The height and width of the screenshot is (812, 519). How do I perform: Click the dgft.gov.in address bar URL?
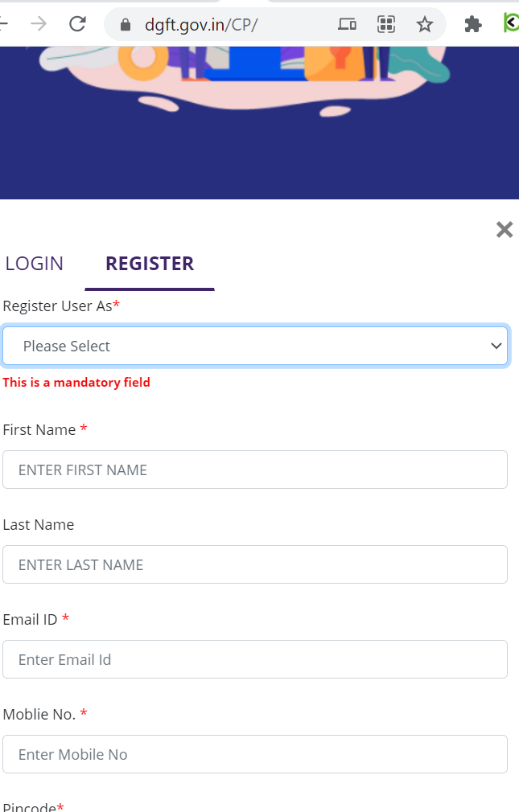tap(200, 24)
